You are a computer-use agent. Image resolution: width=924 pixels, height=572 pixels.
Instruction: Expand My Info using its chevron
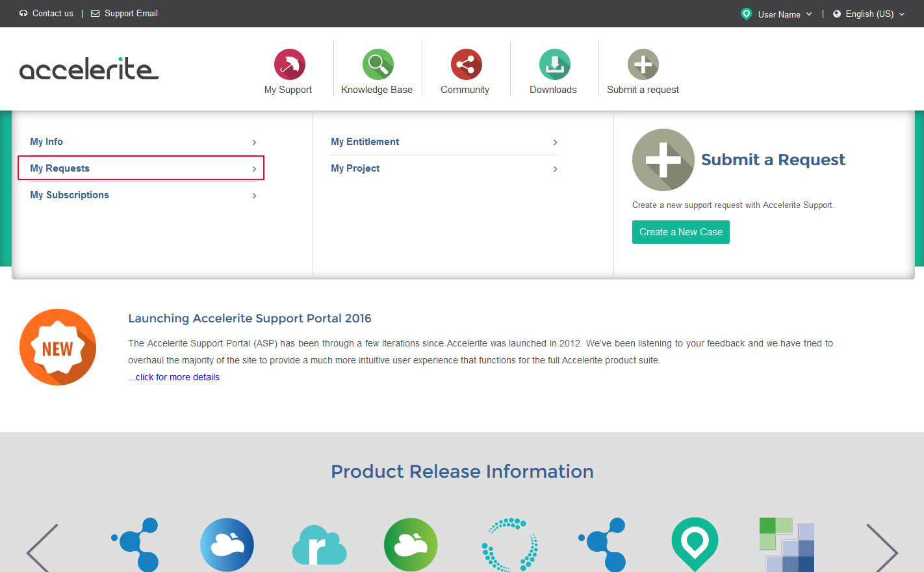click(254, 142)
